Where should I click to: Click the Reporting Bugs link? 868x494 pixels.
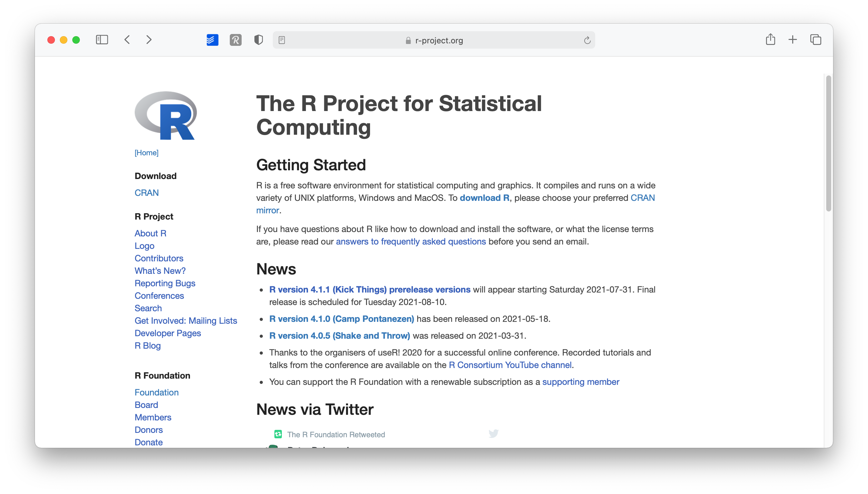click(165, 283)
